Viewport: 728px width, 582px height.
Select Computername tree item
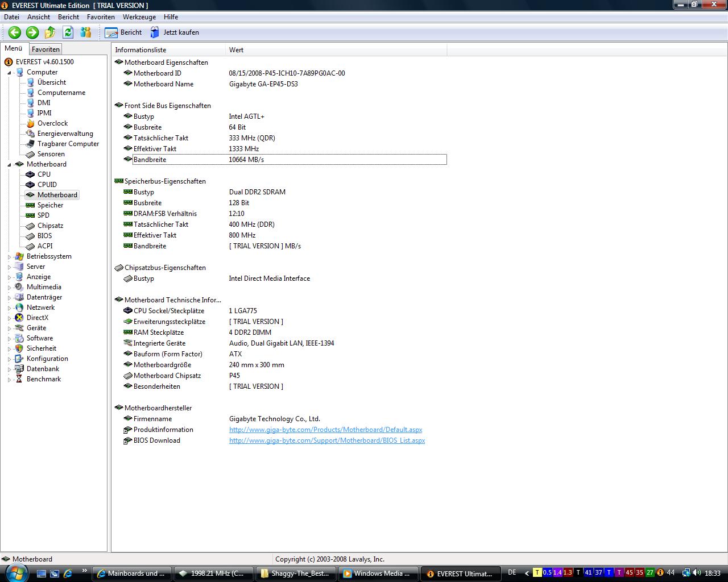click(61, 93)
